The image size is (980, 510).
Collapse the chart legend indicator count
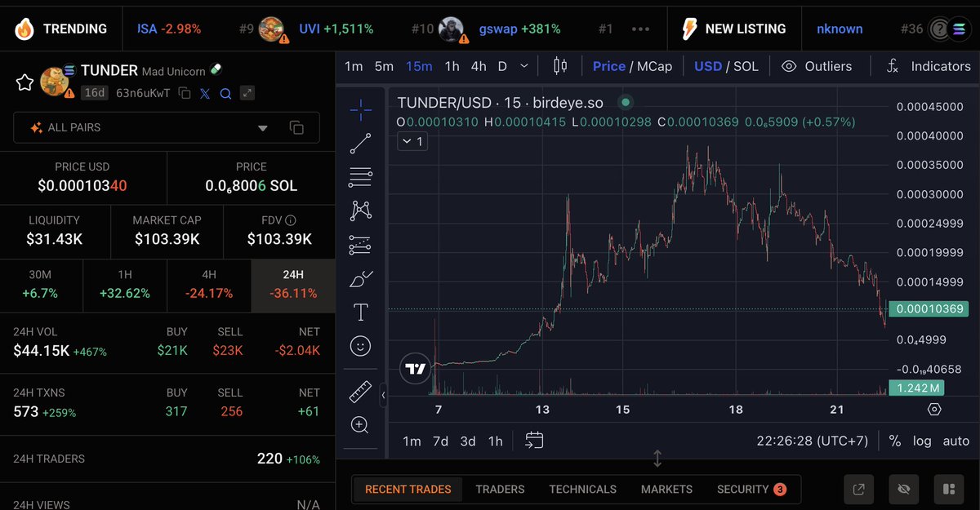412,141
